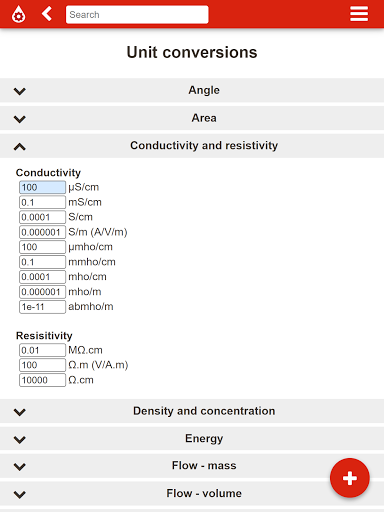Select the MΩ.cm resistivity field
This screenshot has width=384, height=512.
(x=42, y=350)
